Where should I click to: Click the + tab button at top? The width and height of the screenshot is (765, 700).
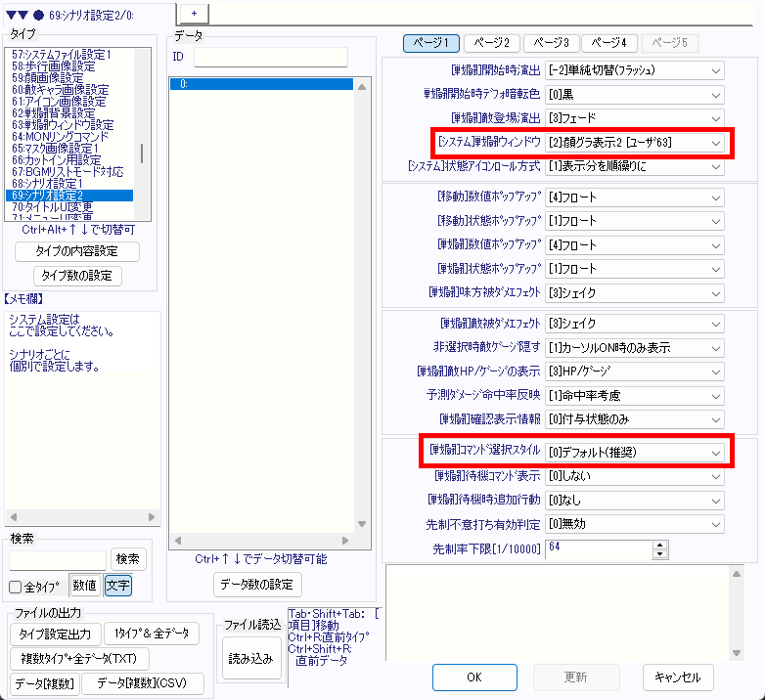pyautogui.click(x=194, y=12)
